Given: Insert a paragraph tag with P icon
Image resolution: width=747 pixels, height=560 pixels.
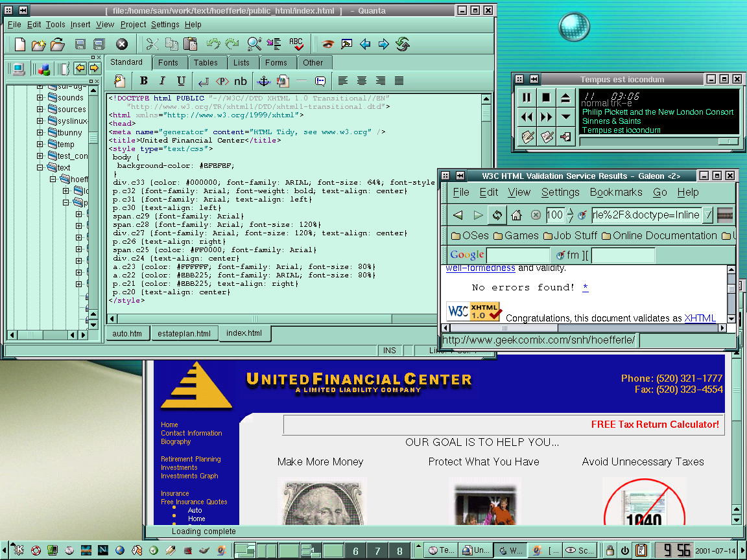Looking at the screenshot, I should (222, 81).
